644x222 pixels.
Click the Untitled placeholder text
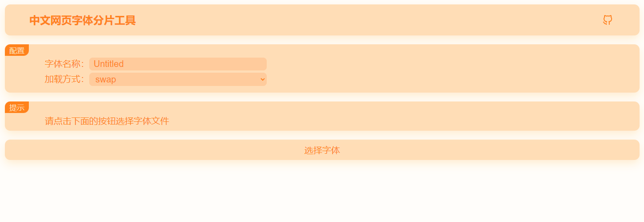coord(109,64)
